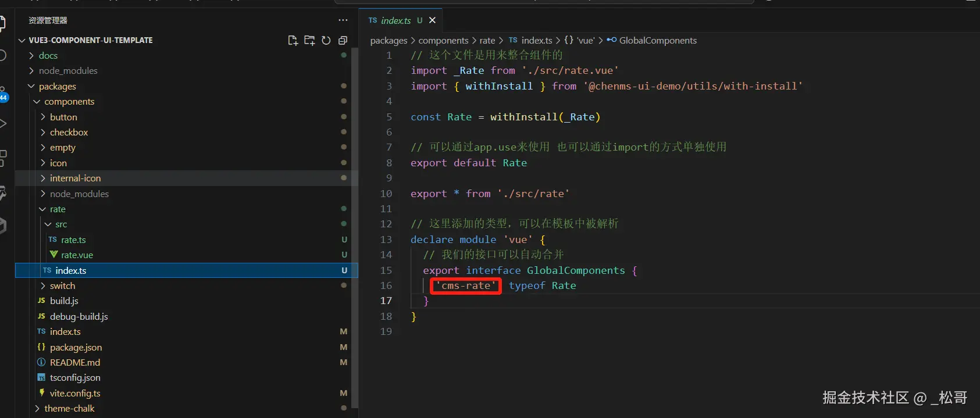Open package.json file
The width and height of the screenshot is (980, 418).
(x=186, y=347)
